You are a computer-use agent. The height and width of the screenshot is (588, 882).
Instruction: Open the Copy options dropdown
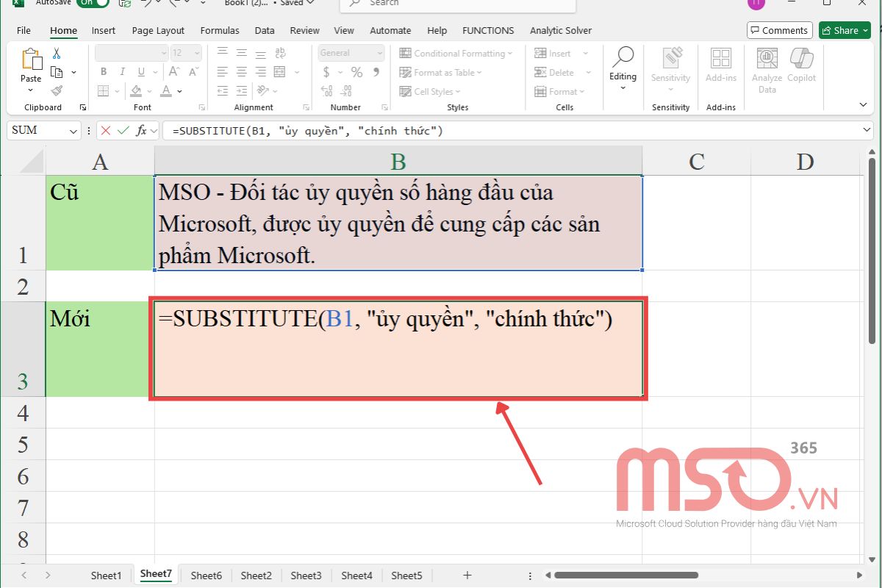pyautogui.click(x=73, y=73)
